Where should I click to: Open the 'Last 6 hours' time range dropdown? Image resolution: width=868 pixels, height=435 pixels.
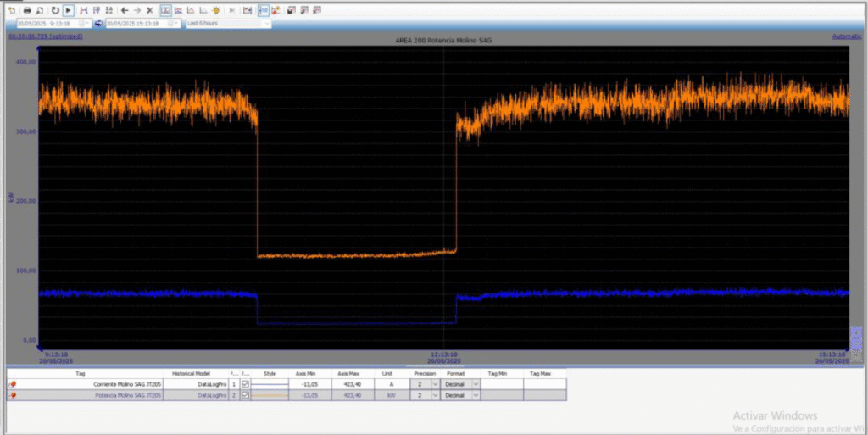pos(266,24)
